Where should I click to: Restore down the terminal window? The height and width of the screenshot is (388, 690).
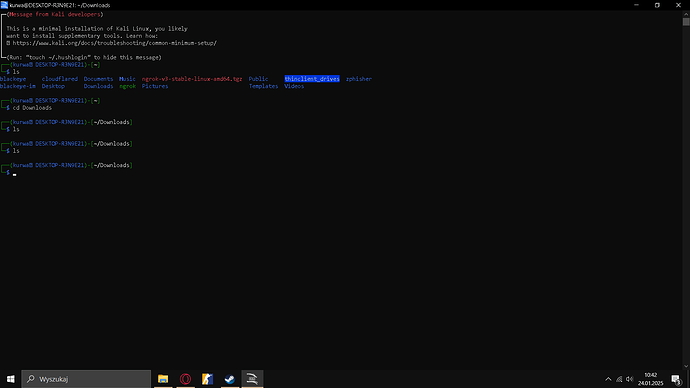pyautogui.click(x=657, y=5)
